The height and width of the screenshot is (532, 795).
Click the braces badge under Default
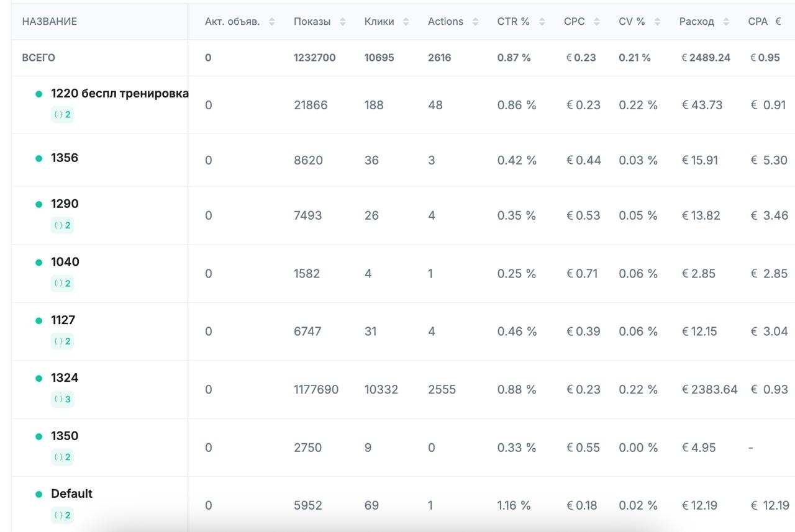pos(62,515)
